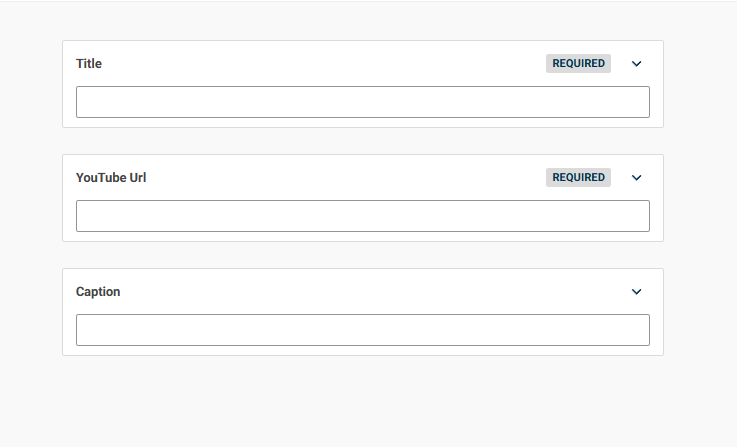This screenshot has height=447, width=737.
Task: Click the gap between YouTube Url and Caption cards
Action: click(x=363, y=255)
